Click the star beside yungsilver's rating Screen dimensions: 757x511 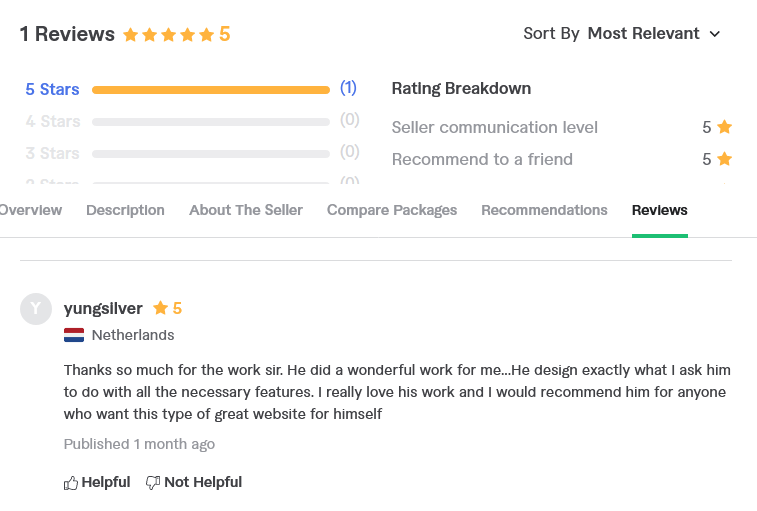(x=160, y=308)
